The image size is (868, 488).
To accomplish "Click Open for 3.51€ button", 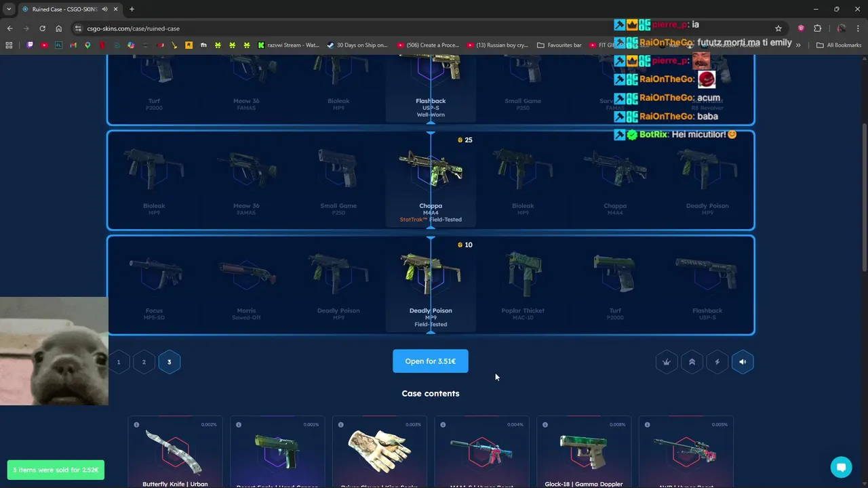I will point(431,361).
